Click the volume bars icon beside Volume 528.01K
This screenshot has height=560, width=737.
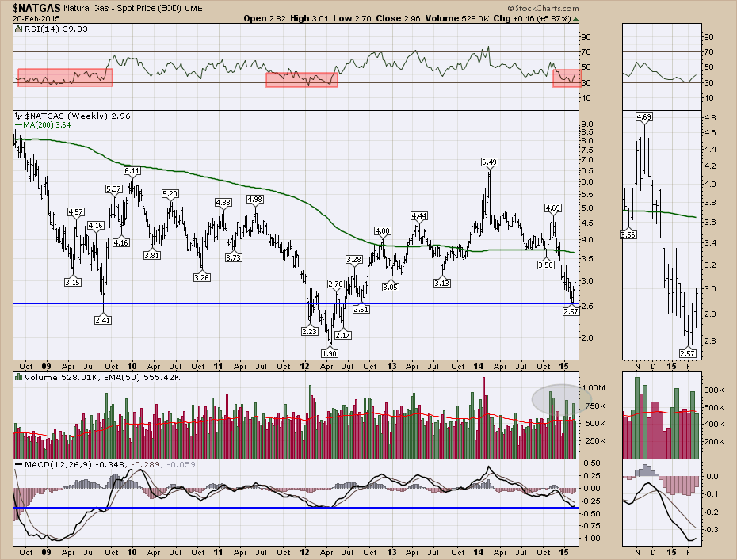point(19,377)
